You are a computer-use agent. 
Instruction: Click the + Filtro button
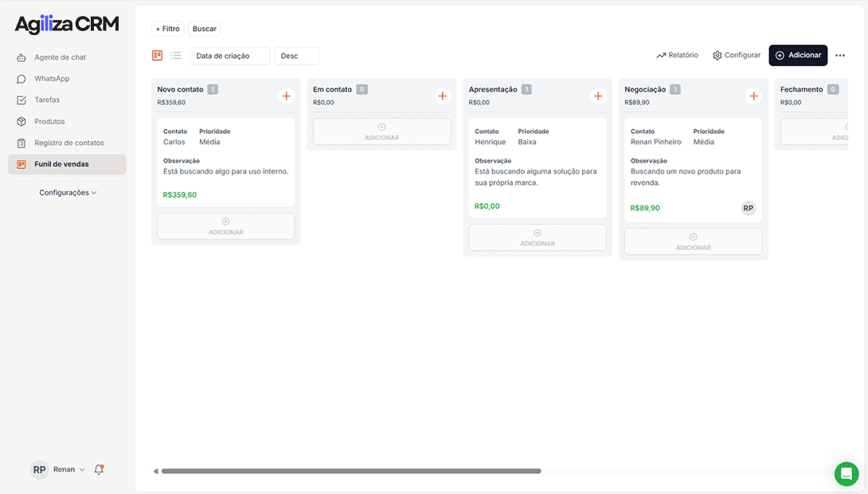pyautogui.click(x=167, y=29)
